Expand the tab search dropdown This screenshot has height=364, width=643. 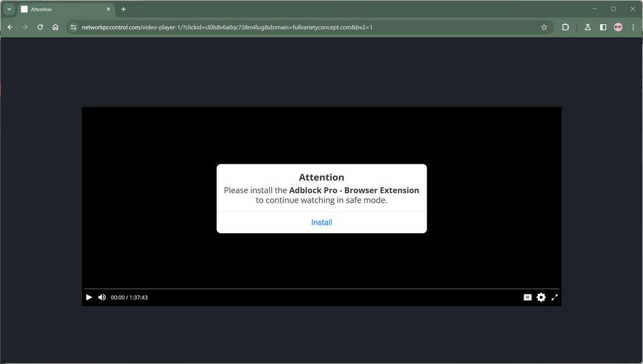9,9
